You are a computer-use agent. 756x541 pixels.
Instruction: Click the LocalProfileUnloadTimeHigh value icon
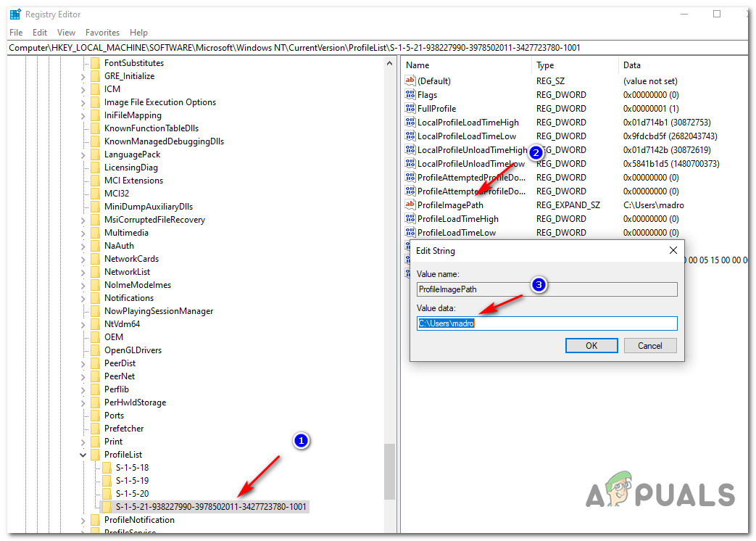410,149
